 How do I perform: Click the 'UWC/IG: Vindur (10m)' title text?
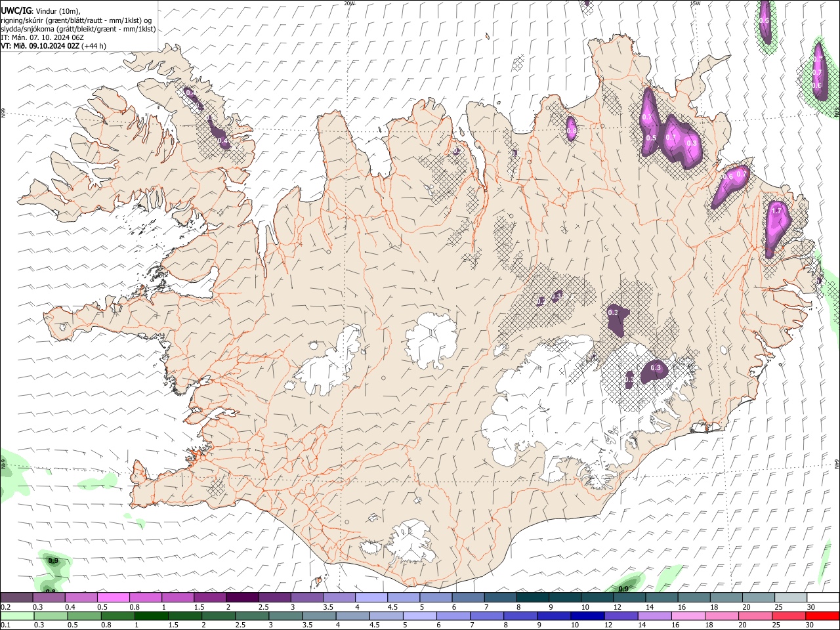pyautogui.click(x=41, y=10)
